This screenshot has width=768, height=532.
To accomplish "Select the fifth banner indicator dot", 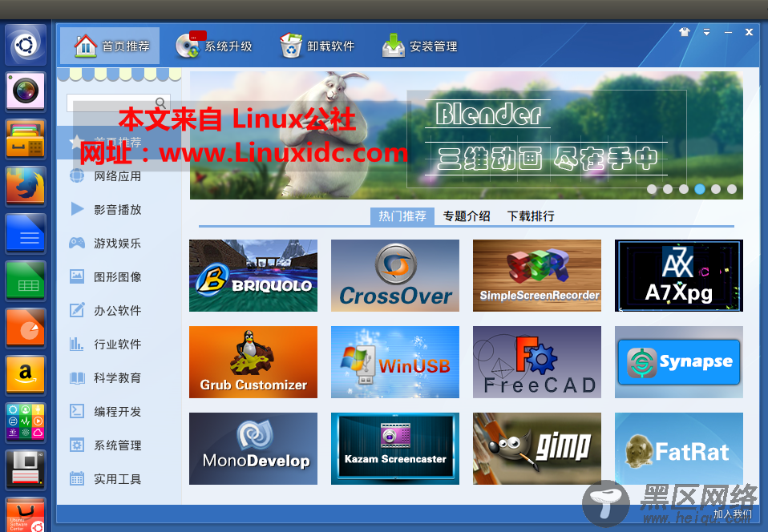I will 716,189.
